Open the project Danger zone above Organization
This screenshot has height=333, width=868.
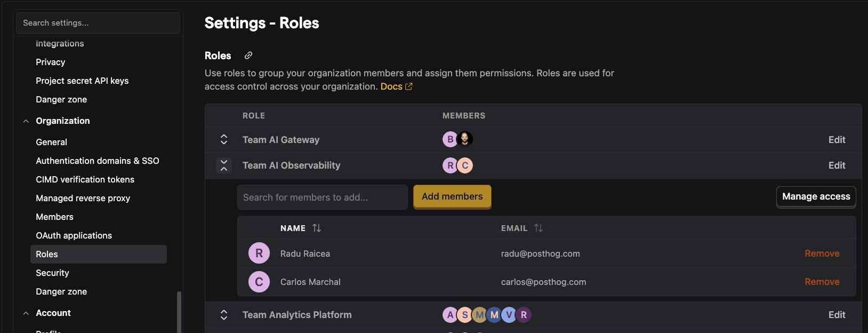(61, 100)
